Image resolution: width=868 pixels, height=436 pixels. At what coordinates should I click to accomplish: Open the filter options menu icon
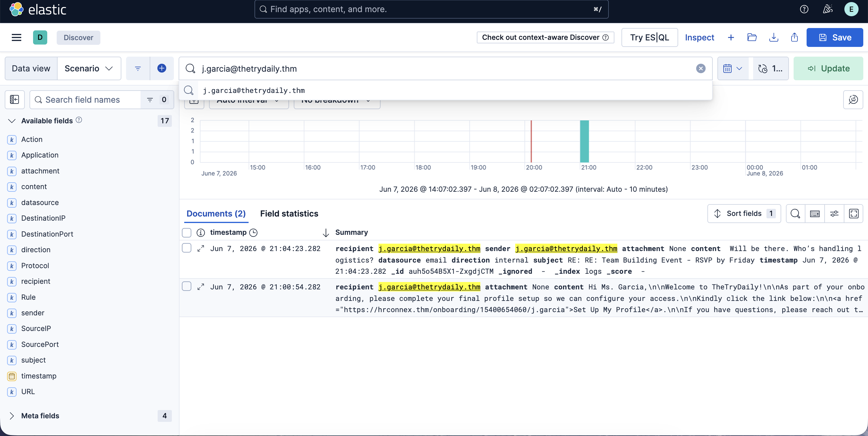pyautogui.click(x=138, y=69)
